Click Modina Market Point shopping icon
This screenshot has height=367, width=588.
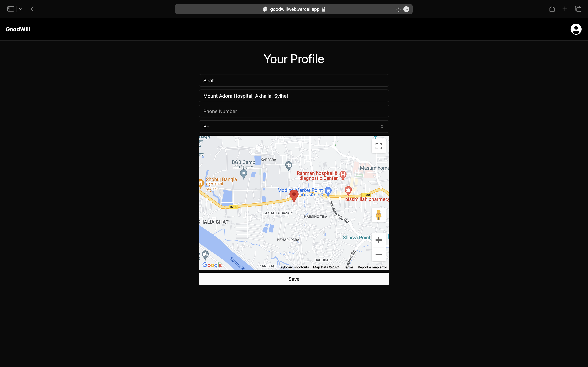328,191
